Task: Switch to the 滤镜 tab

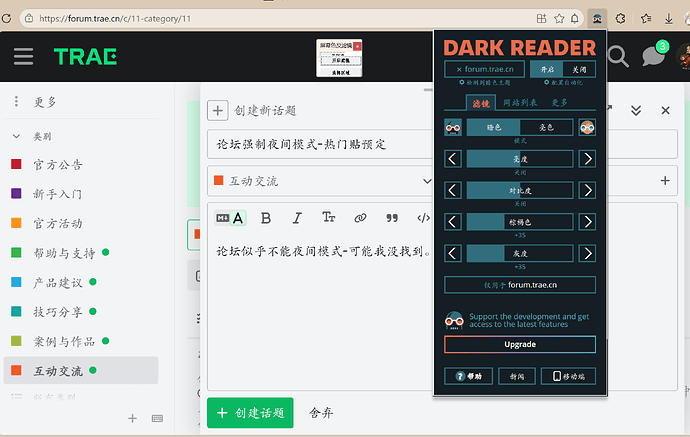Action: pos(481,103)
